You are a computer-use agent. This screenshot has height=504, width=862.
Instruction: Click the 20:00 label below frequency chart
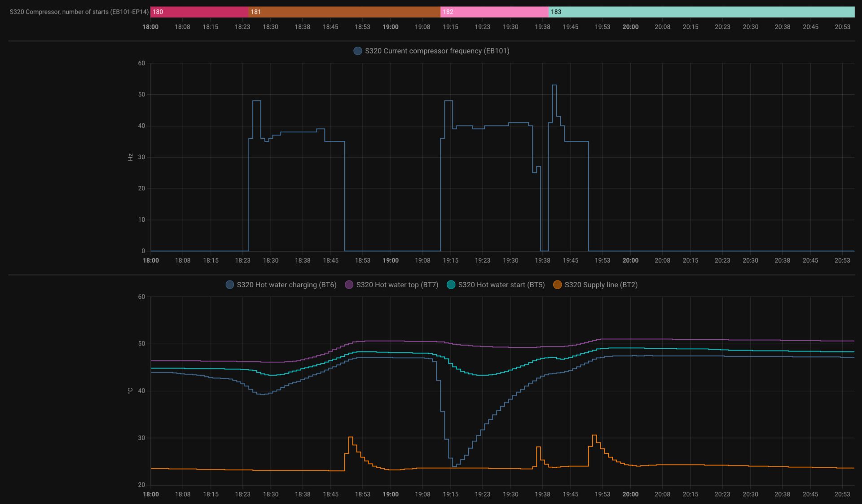pos(630,261)
